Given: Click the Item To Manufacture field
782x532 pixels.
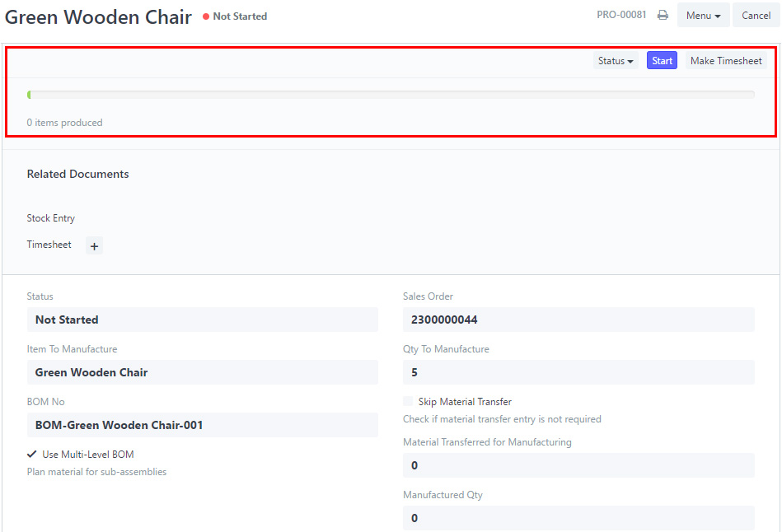Looking at the screenshot, I should 203,372.
